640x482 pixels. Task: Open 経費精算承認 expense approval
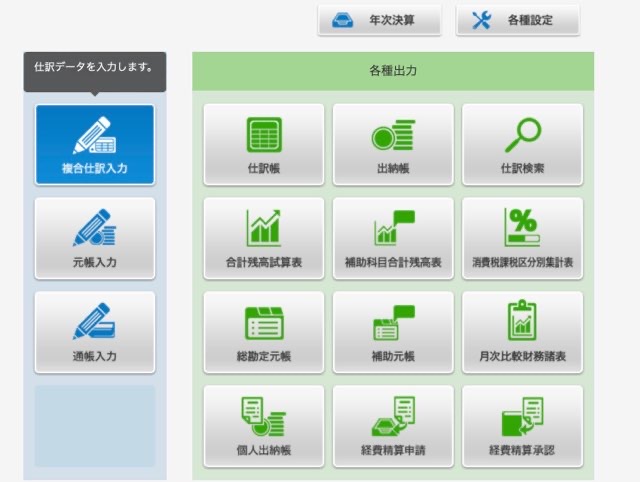(x=522, y=426)
